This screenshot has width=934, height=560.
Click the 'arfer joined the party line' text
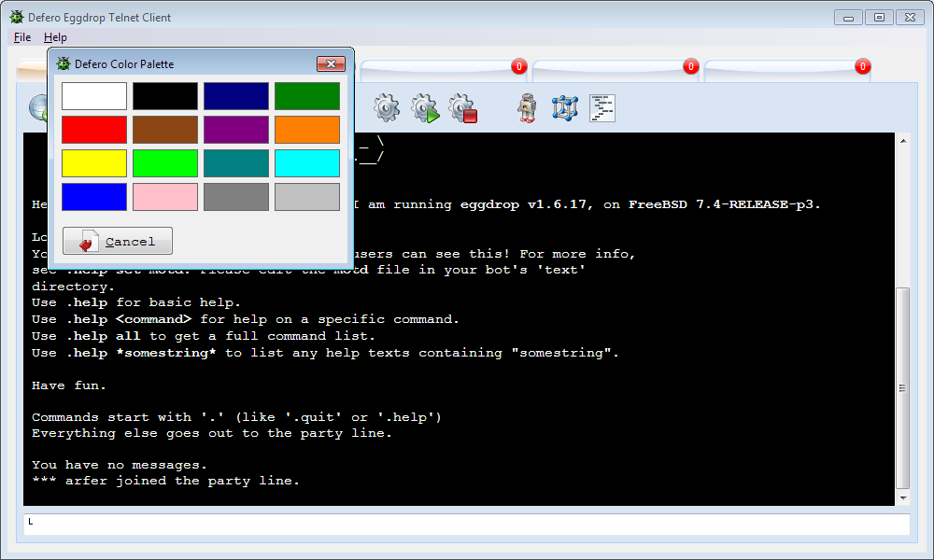(x=182, y=481)
